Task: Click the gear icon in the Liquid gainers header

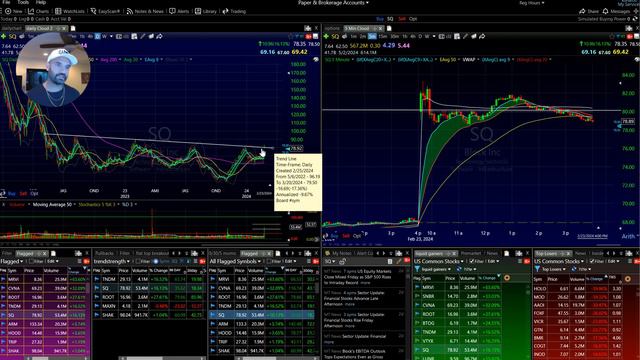Action: click(507, 278)
